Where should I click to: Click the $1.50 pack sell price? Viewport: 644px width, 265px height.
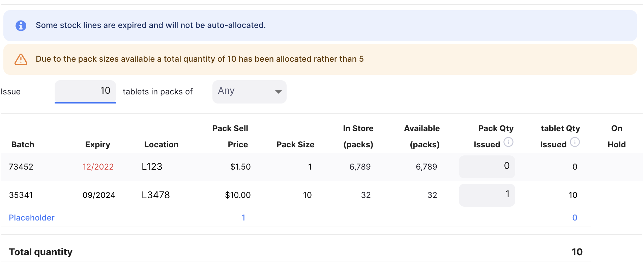point(240,167)
